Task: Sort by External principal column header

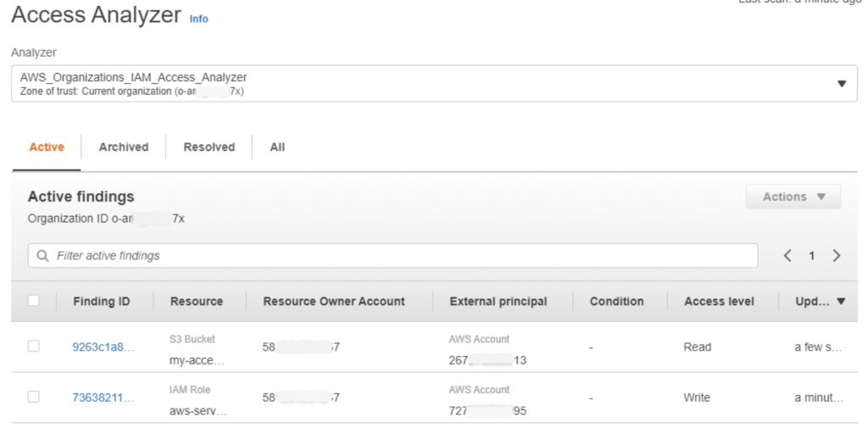Action: point(498,301)
